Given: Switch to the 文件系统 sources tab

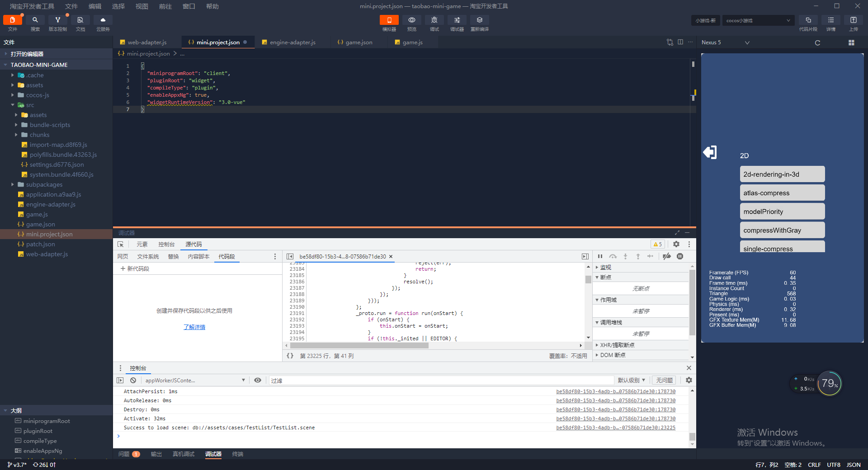Looking at the screenshot, I should pyautogui.click(x=148, y=257).
